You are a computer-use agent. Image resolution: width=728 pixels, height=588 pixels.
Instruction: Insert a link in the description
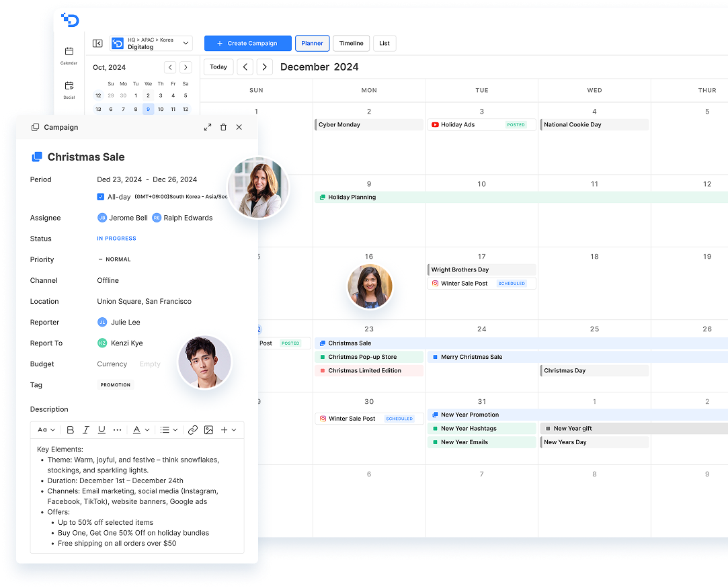pyautogui.click(x=193, y=430)
